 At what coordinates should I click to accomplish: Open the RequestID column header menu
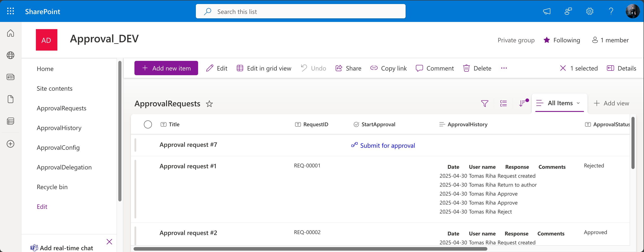(311, 124)
